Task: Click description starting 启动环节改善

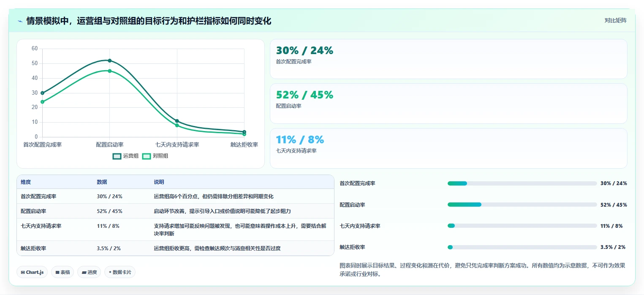Action: point(222,211)
